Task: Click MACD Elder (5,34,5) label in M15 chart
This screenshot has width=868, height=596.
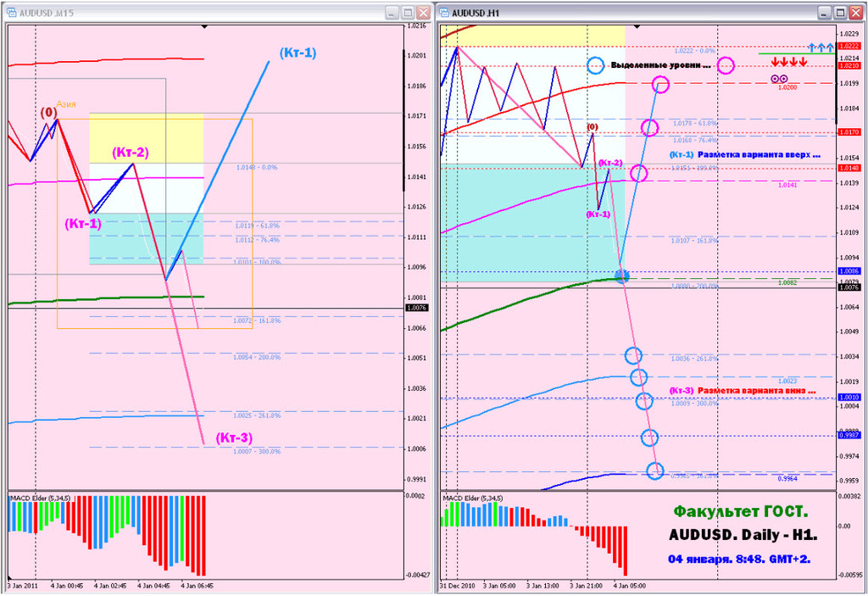Action: pos(41,499)
